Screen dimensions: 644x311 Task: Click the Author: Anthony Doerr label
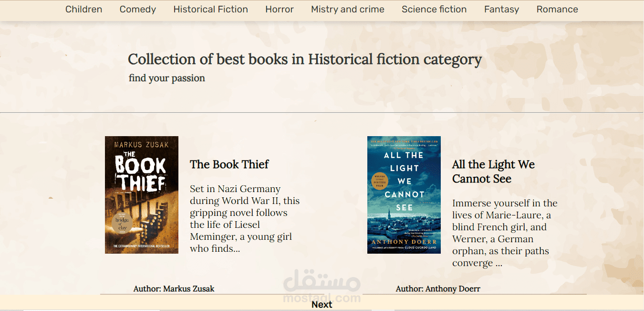coord(438,289)
